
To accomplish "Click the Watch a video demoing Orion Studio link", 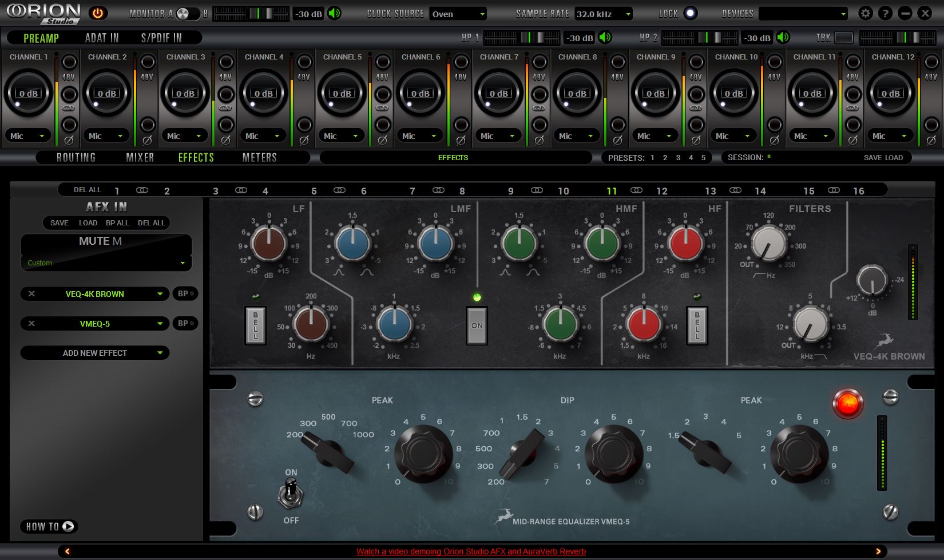I will (x=470, y=551).
